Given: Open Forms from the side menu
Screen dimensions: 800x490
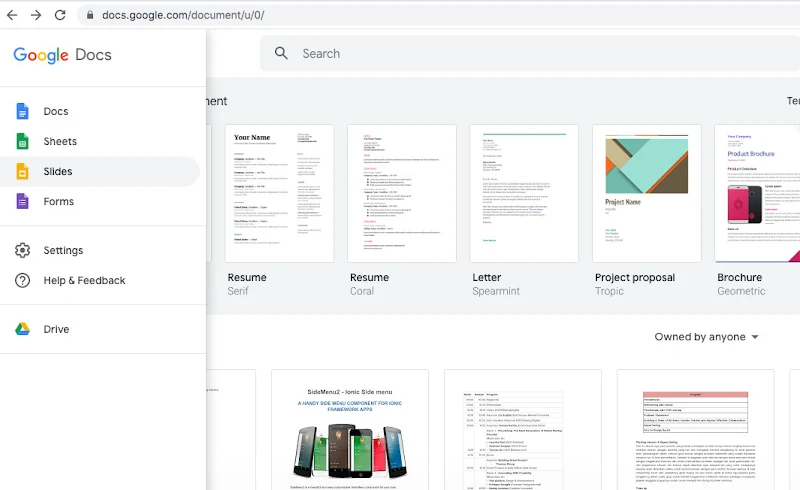Looking at the screenshot, I should coord(99,202).
